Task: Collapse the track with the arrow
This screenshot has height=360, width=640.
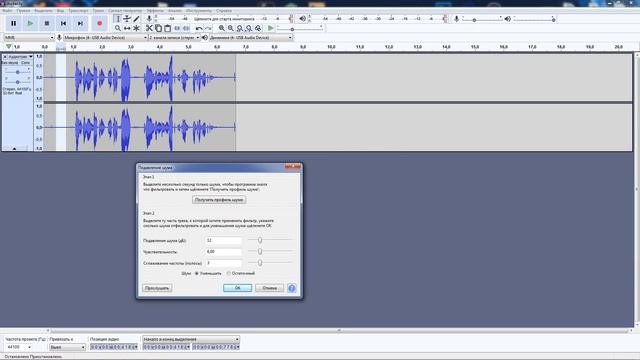Action: click(x=14, y=149)
